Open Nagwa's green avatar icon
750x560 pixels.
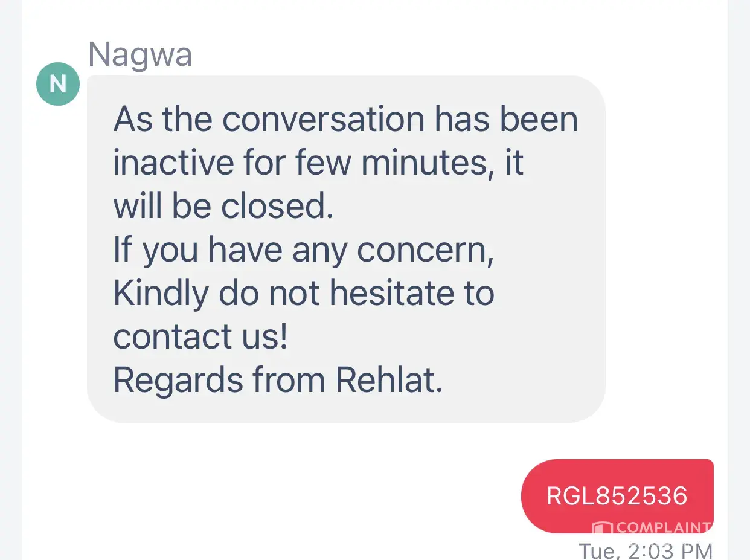(x=58, y=84)
